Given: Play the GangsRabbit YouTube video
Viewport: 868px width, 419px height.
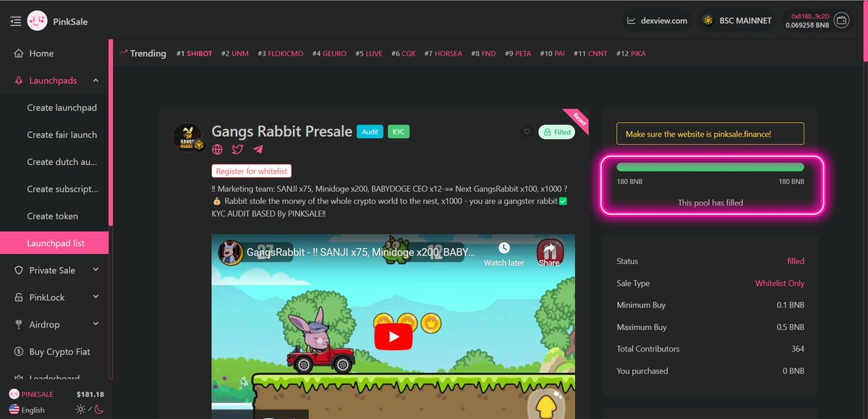Looking at the screenshot, I should coord(393,336).
